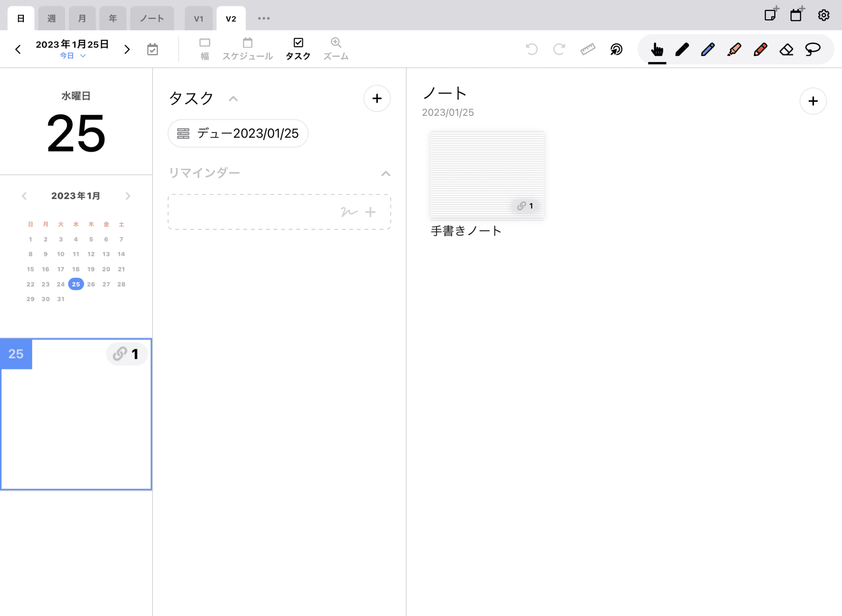Screen dimensions: 842x616
Task: Pick the highlighter tool
Action: 734,49
